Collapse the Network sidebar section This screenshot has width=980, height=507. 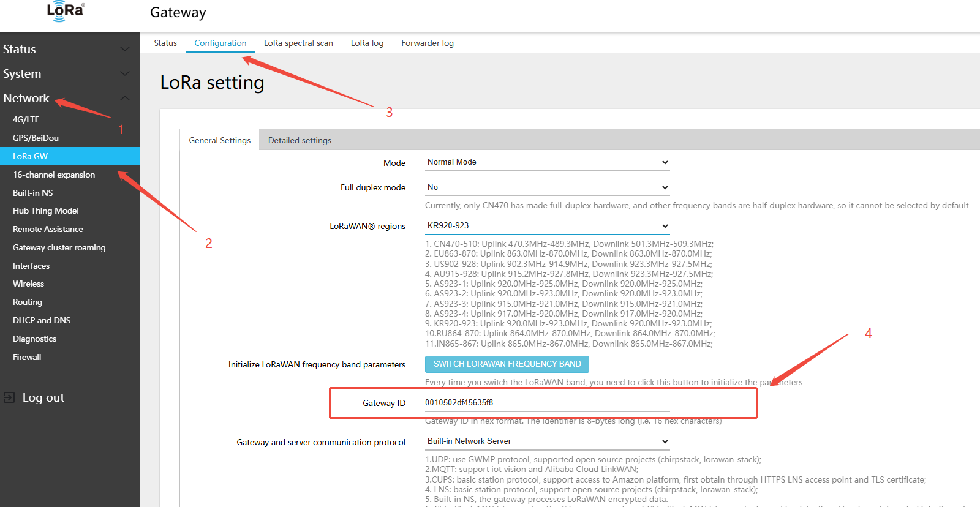click(x=67, y=98)
